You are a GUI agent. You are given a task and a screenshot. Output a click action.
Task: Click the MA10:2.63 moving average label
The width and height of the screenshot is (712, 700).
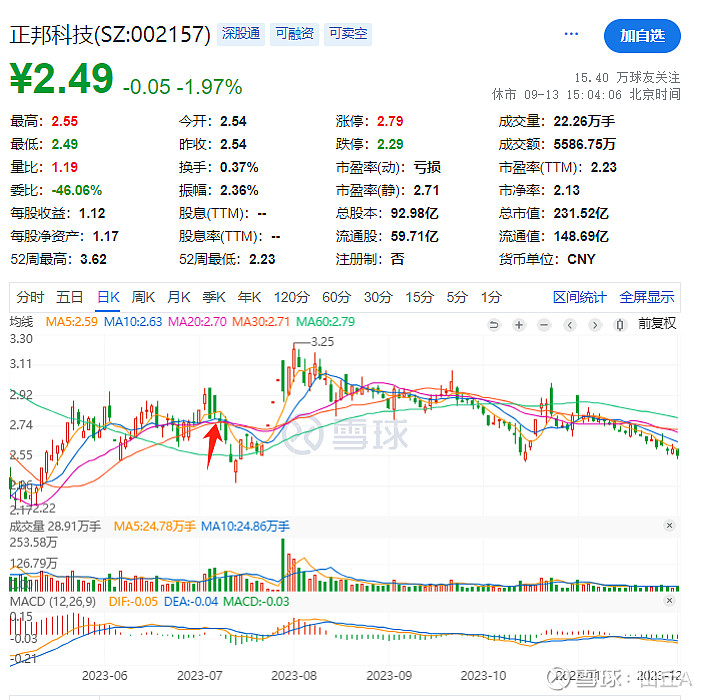click(133, 322)
